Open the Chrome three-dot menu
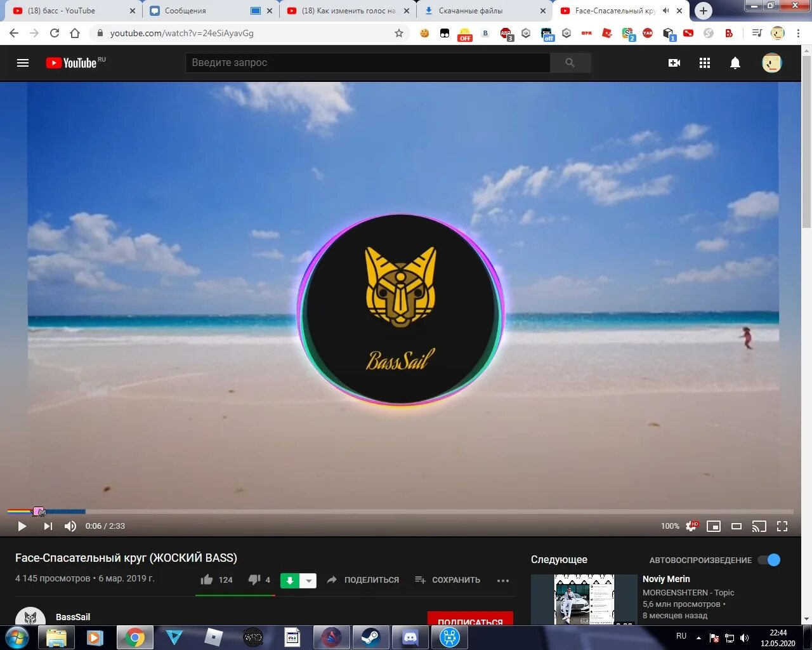 [x=799, y=33]
